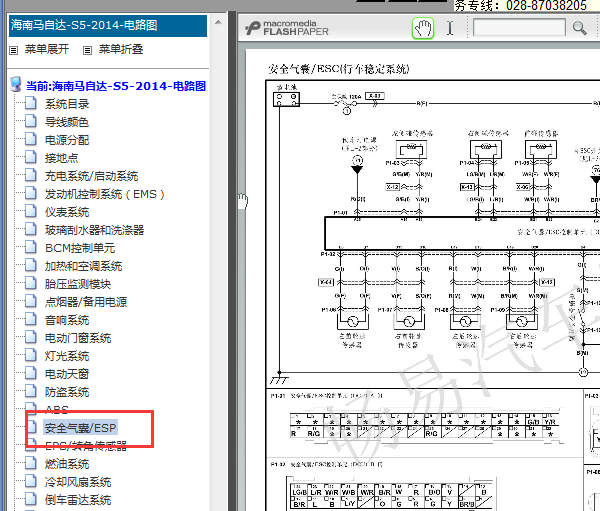
Task: Click the 菜单展开 expand-all button
Action: [47, 49]
